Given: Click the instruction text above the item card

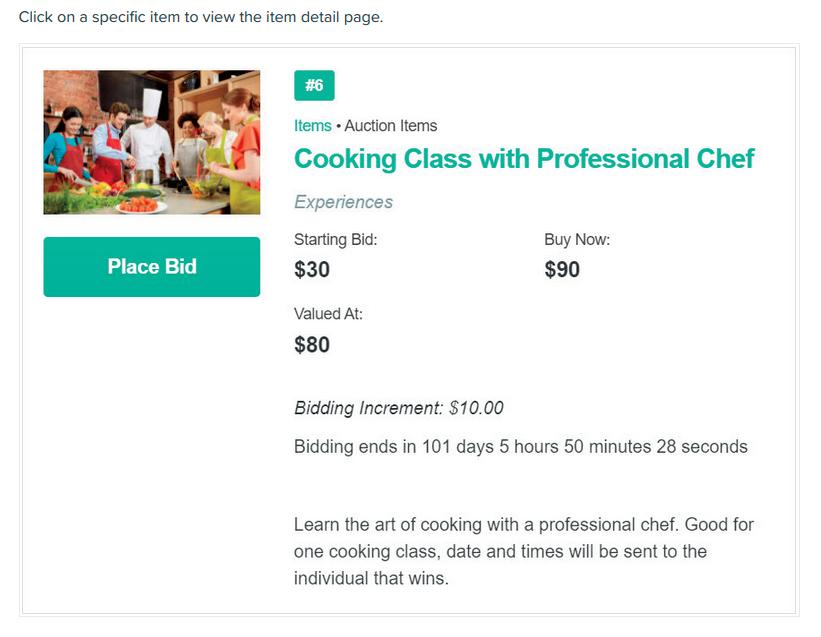Looking at the screenshot, I should [x=201, y=17].
